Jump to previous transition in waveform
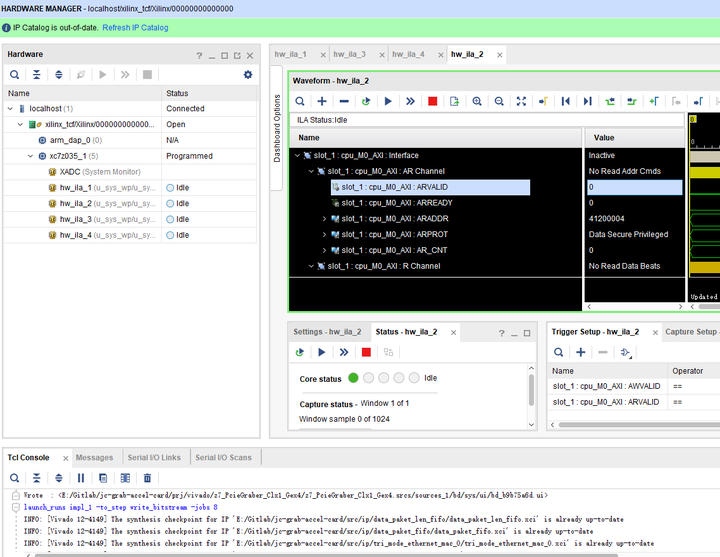Viewport: 720px width, 557px height. pyautogui.click(x=610, y=101)
